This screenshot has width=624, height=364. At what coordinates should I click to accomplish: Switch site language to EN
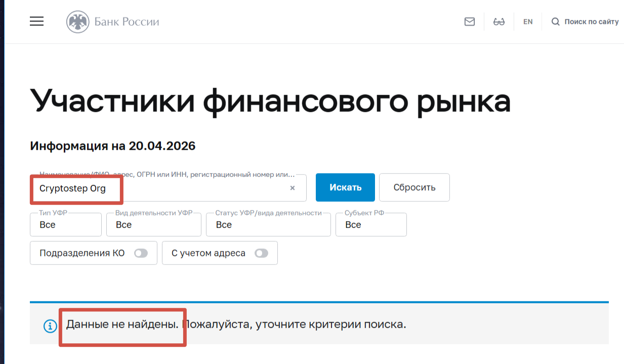528,22
